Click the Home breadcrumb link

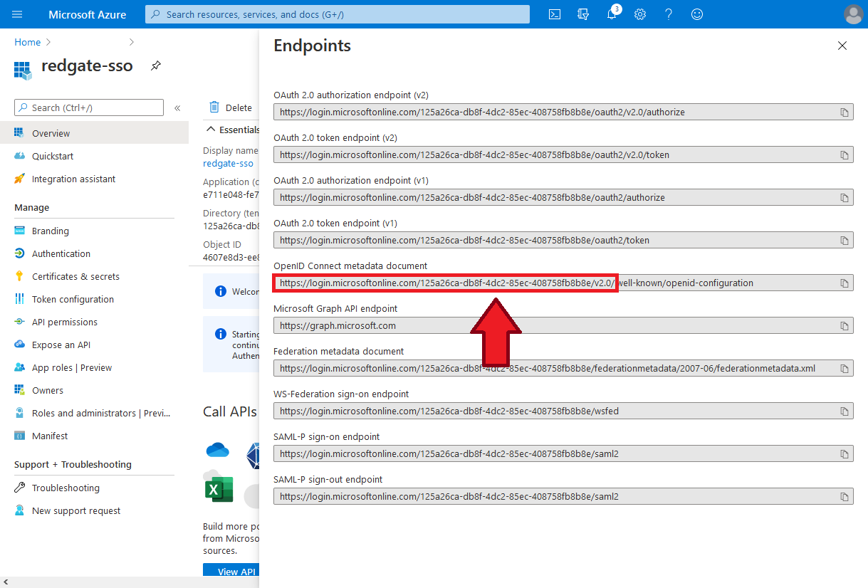26,42
